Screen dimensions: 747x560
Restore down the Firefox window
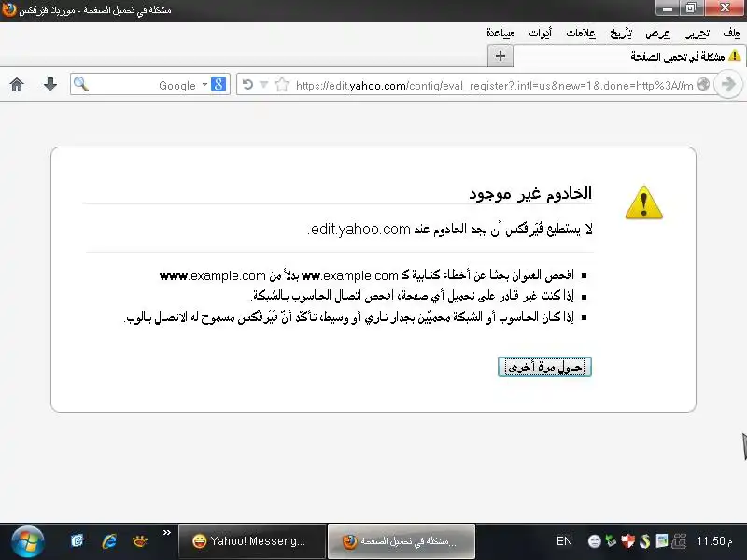(691, 8)
